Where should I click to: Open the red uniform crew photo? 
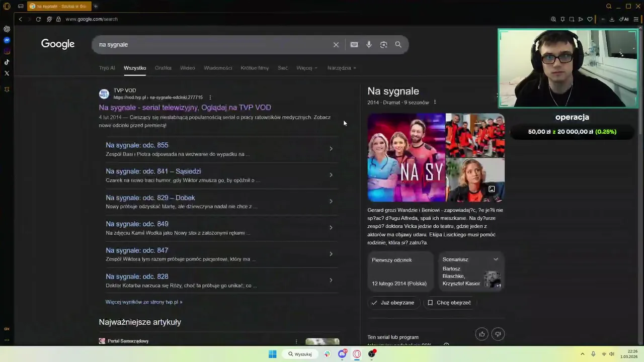click(x=475, y=135)
